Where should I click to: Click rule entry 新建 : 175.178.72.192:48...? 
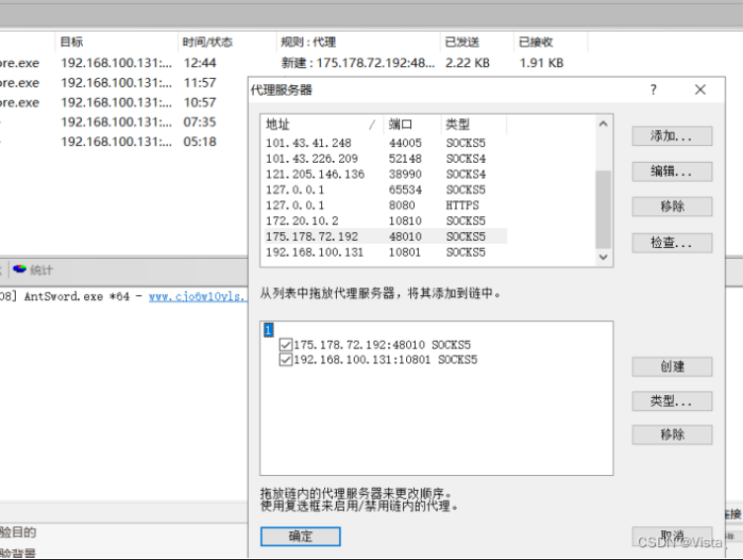(358, 63)
